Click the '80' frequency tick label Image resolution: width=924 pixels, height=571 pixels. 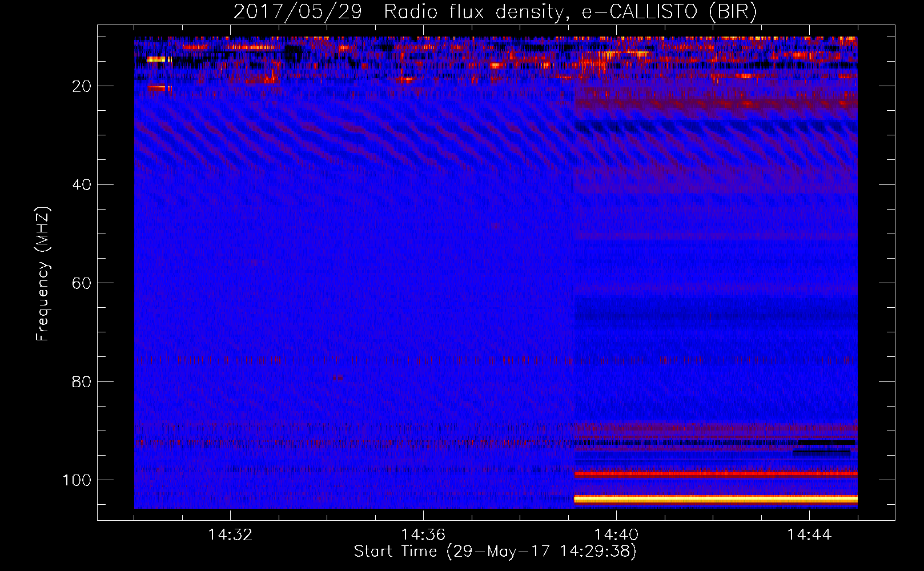pos(82,381)
